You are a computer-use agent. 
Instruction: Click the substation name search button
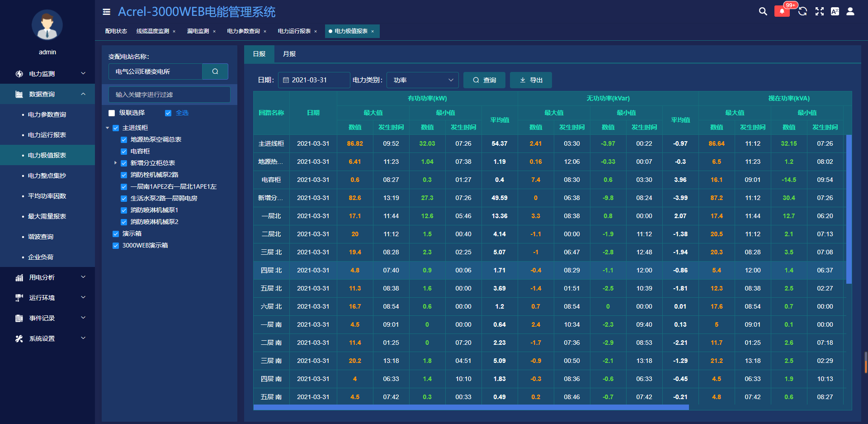pyautogui.click(x=215, y=71)
